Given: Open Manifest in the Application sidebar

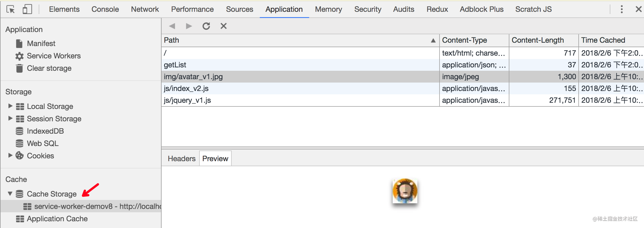Looking at the screenshot, I should click(41, 44).
